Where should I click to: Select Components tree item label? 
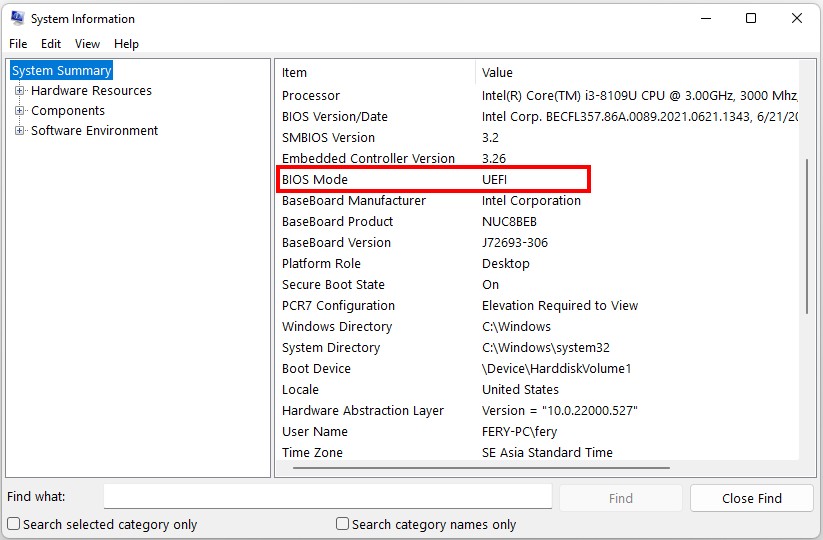point(68,111)
